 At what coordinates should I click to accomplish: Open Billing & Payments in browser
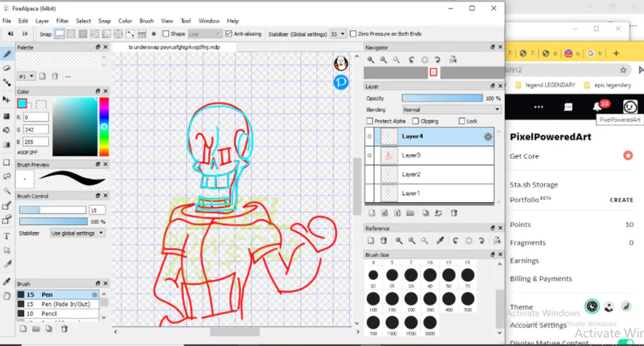point(541,279)
